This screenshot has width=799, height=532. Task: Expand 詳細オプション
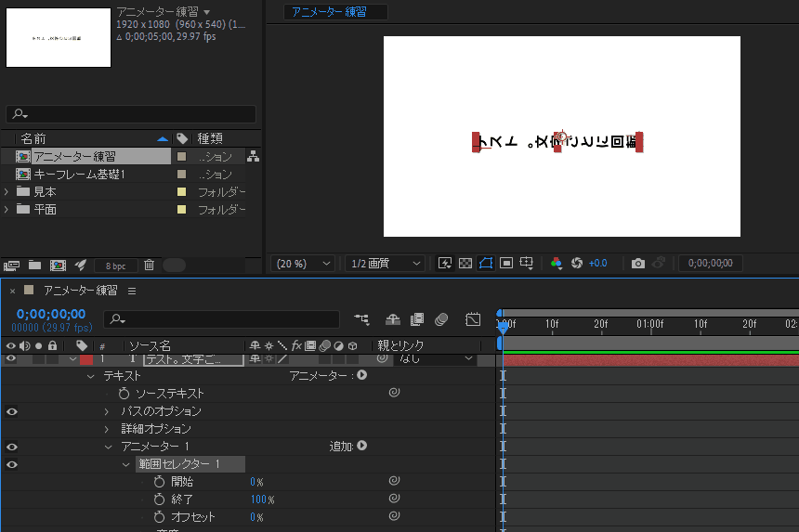click(107, 429)
